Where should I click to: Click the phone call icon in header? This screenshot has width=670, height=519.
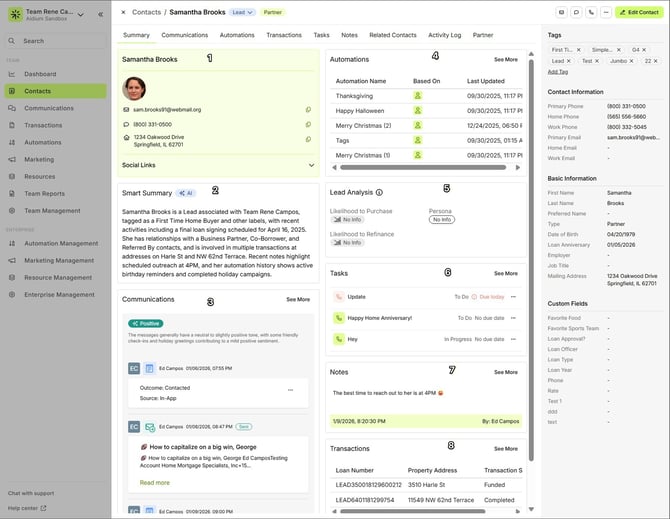[x=592, y=12]
